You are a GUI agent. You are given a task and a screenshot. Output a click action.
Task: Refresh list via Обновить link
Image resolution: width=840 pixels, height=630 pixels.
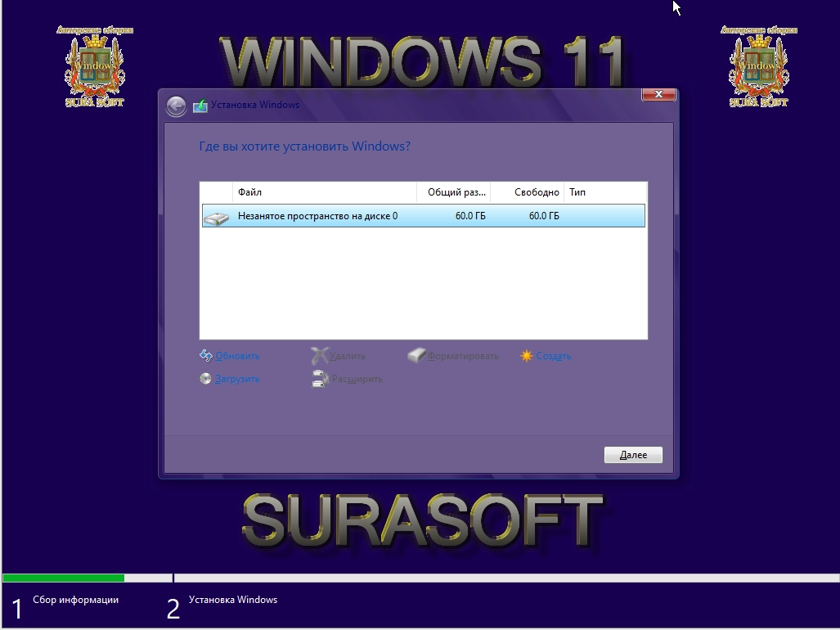tap(237, 356)
